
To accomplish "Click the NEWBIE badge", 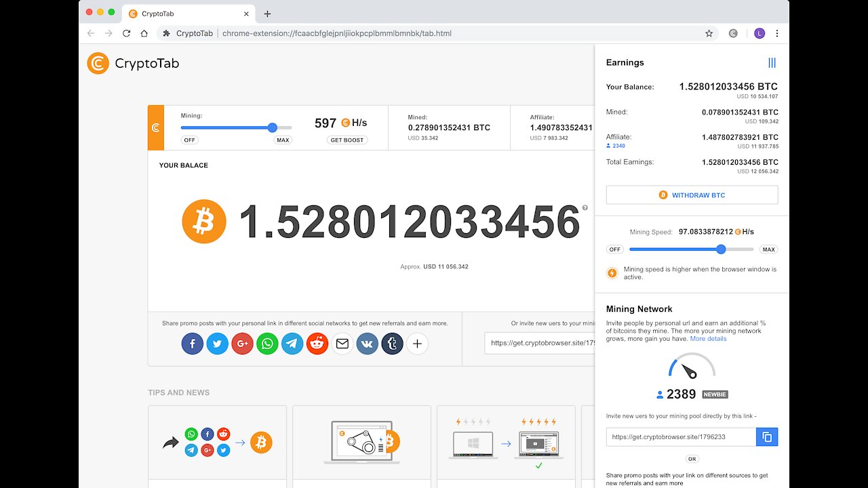I will tap(715, 394).
